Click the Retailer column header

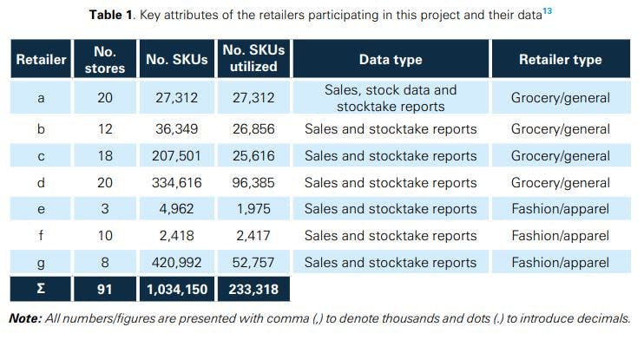[41, 59]
